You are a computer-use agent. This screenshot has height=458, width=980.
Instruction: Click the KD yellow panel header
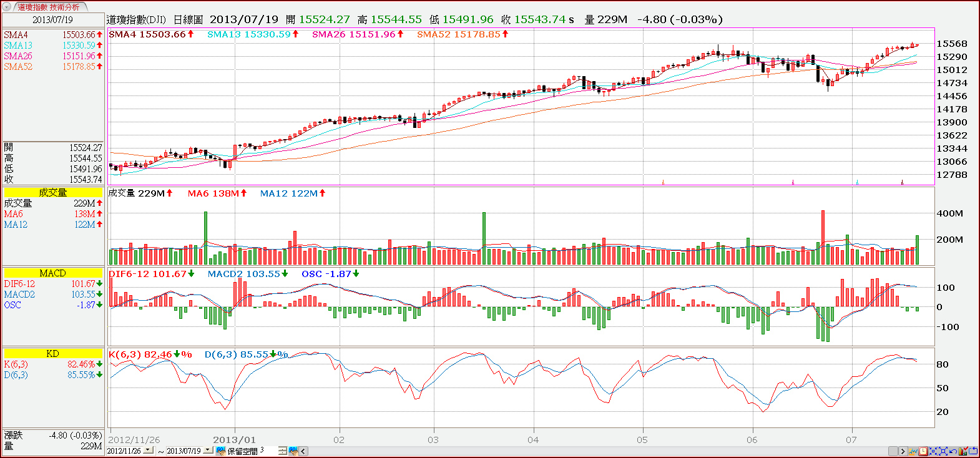(52, 354)
